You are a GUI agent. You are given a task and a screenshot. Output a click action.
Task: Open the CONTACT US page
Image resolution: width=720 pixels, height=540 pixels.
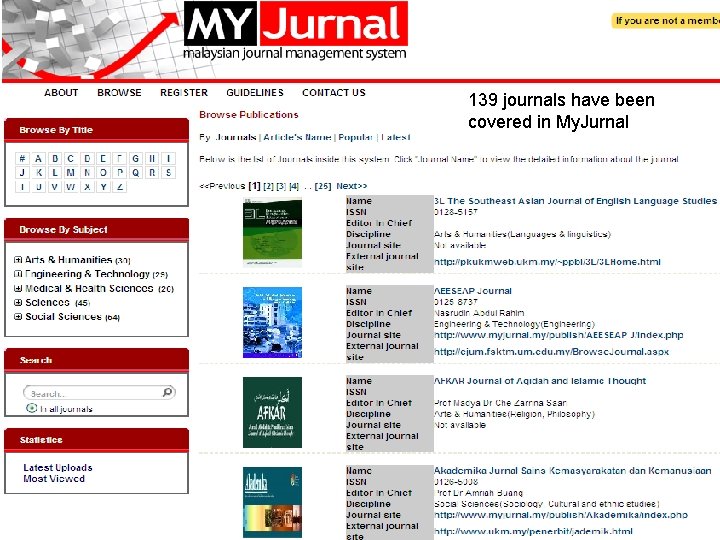[x=334, y=93]
